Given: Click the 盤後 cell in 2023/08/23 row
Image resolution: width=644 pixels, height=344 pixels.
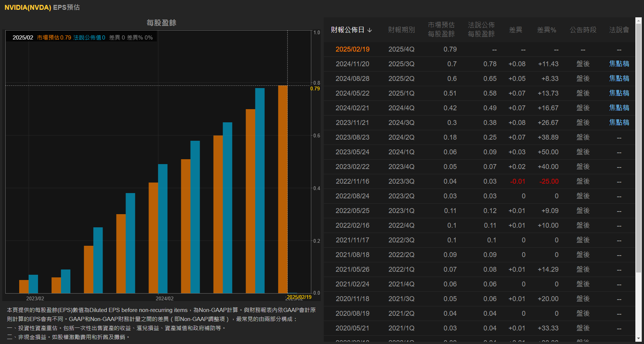Looking at the screenshot, I should click(x=583, y=137).
